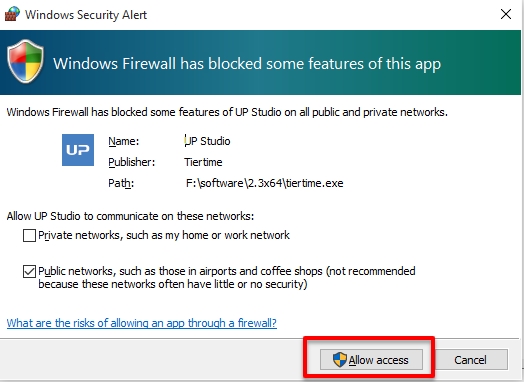Uncheck the Public networks checkbox

[x=29, y=271]
